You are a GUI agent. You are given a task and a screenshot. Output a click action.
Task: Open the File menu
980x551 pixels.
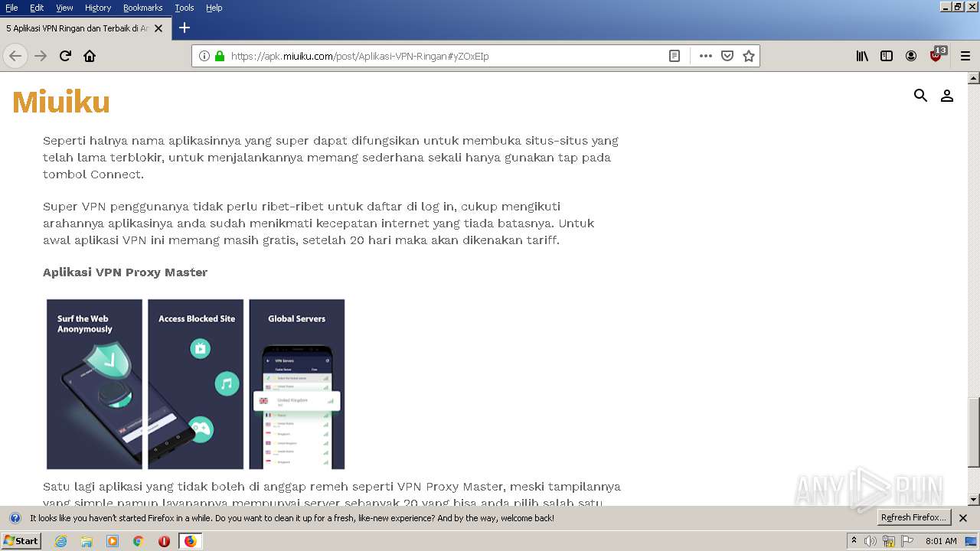pyautogui.click(x=11, y=8)
